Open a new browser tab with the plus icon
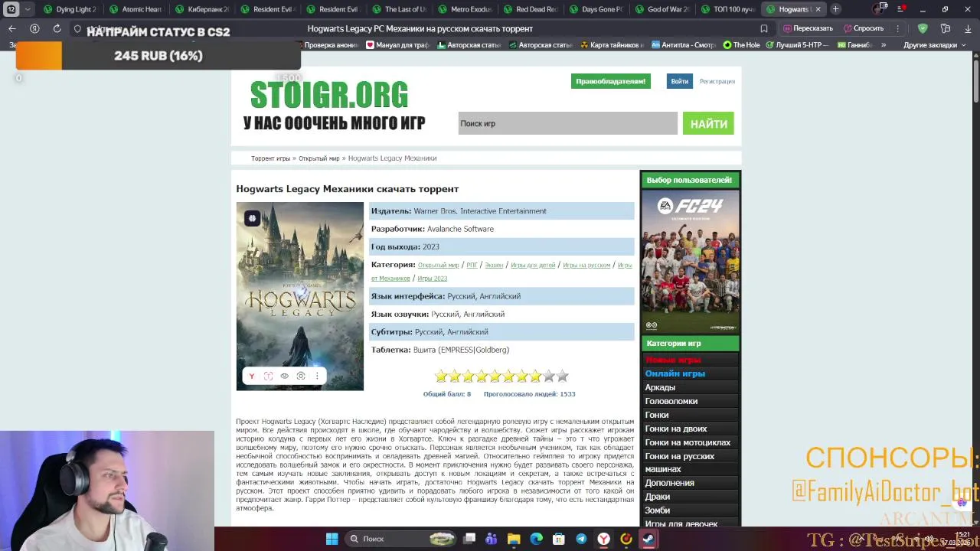Viewport: 980px width, 551px height. 835,9
